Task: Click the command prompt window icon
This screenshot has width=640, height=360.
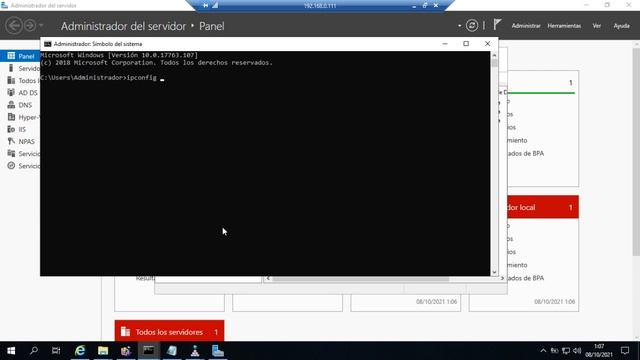Action: [x=47, y=44]
